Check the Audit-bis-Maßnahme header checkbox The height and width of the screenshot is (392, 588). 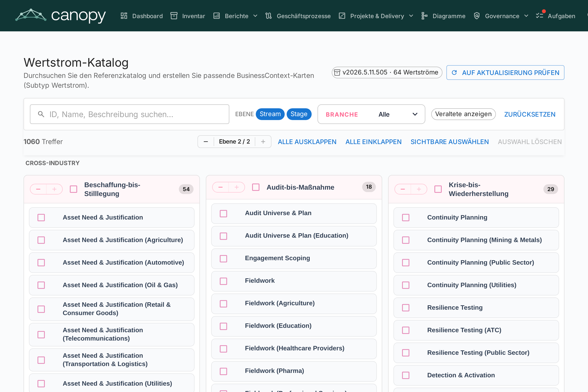click(256, 187)
